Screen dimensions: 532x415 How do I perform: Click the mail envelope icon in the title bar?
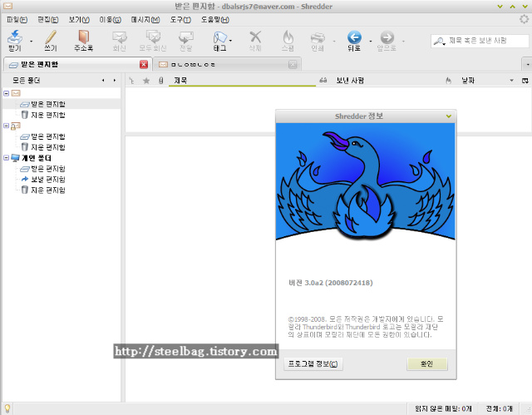(7, 6)
